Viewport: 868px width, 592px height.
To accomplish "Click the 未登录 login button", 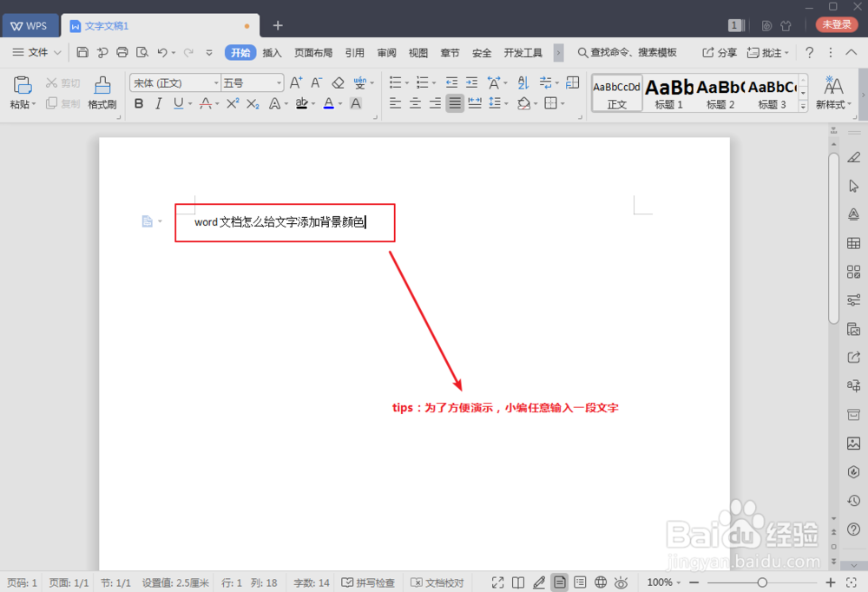I will click(836, 25).
